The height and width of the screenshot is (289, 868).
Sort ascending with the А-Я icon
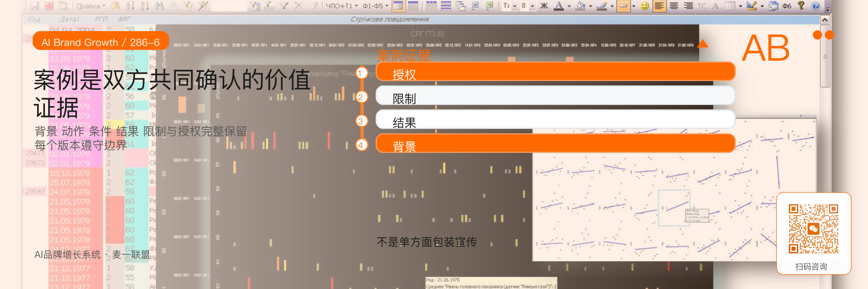(x=130, y=6)
